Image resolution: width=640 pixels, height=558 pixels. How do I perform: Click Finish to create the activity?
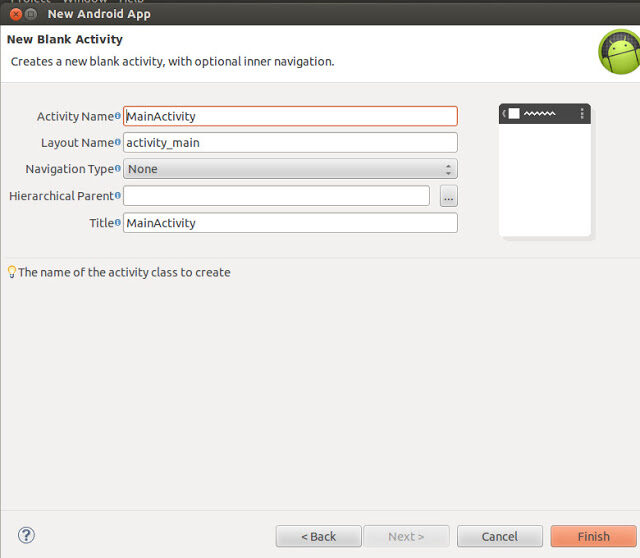pyautogui.click(x=593, y=536)
